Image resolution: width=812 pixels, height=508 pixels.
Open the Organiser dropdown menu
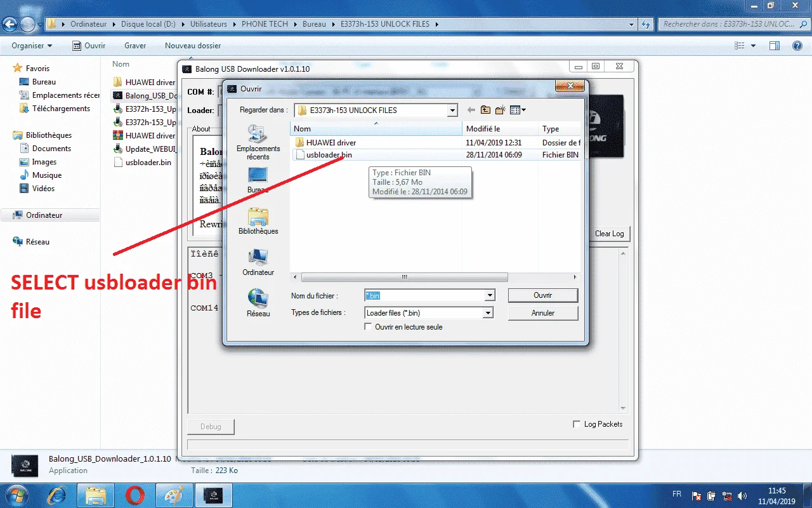(32, 46)
